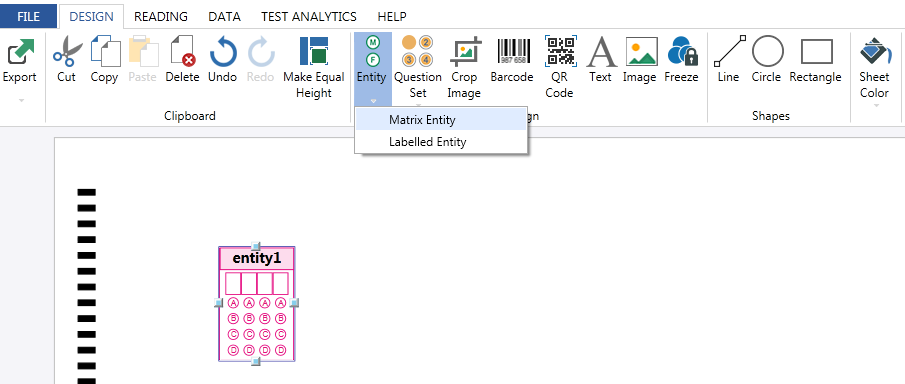
Task: Switch to the READING tab
Action: coord(161,17)
